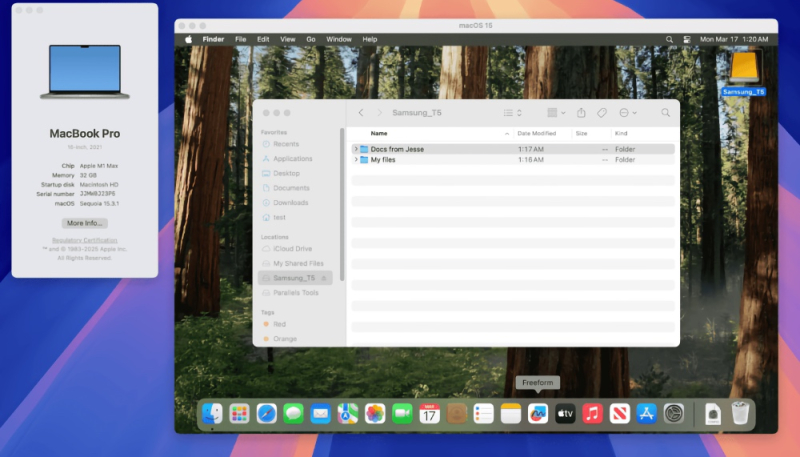Click the Tags icon in Finder toolbar
800x457 pixels.
click(602, 113)
